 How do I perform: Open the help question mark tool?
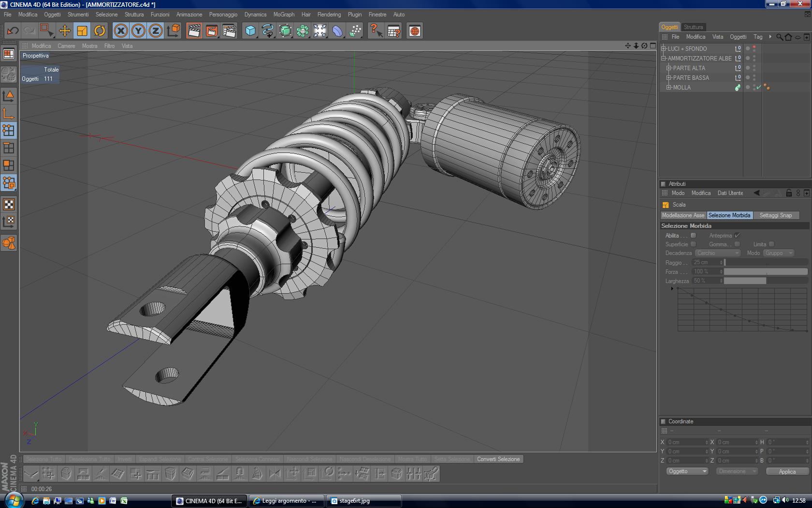[376, 31]
